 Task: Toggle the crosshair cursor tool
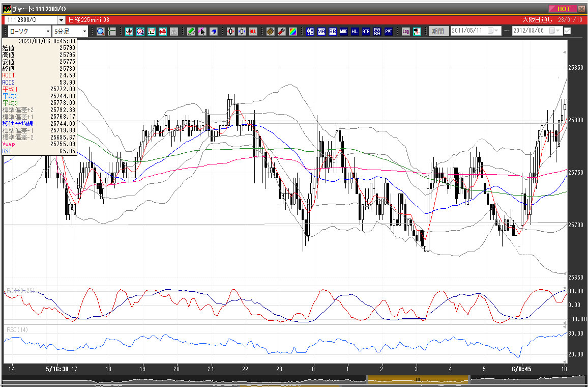[x=112, y=32]
